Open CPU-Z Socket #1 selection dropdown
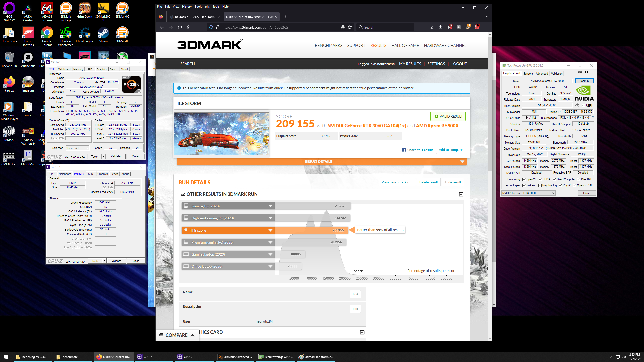644x362 pixels. point(77,148)
